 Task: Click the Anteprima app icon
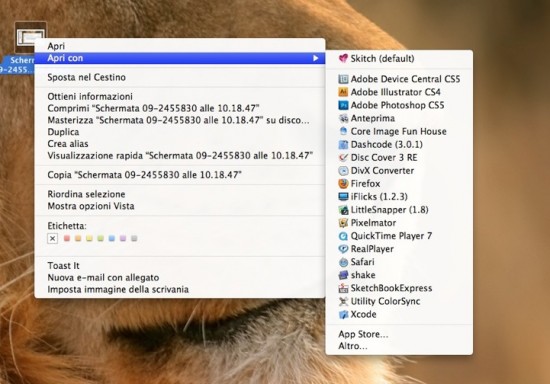click(x=343, y=118)
